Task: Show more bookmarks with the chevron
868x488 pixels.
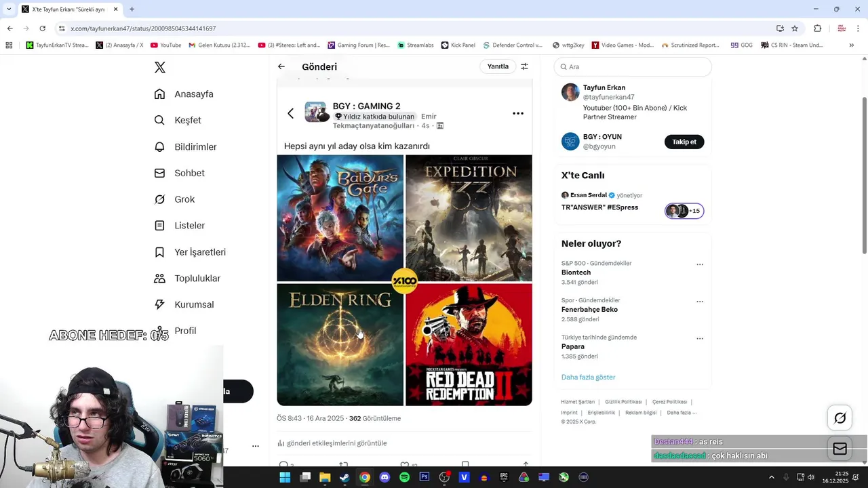Action: (851, 45)
